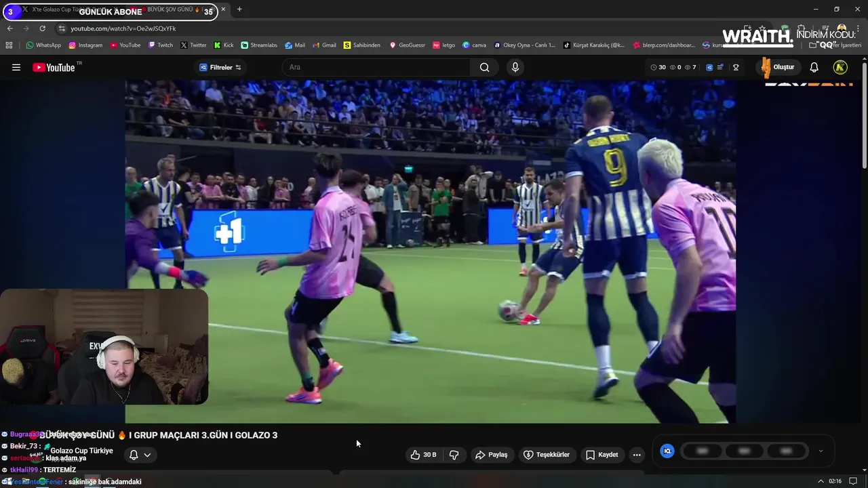The height and width of the screenshot is (488, 868).
Task: Click the IQ extension icon in header
Action: coord(709,67)
